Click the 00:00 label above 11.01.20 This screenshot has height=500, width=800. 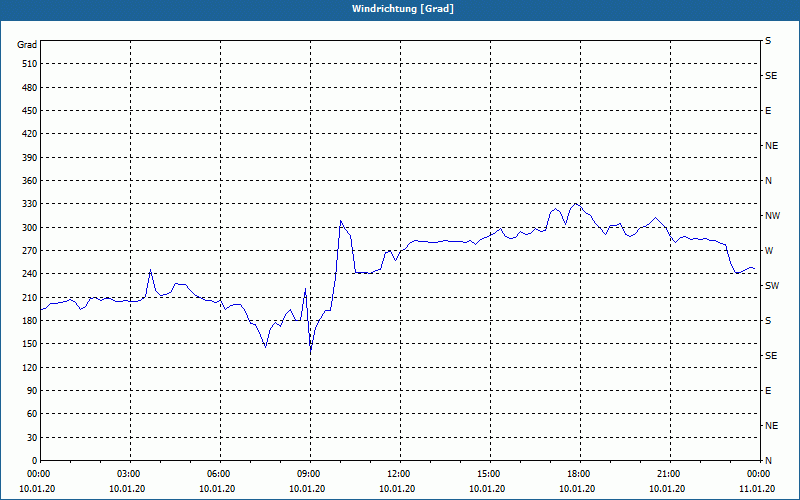(760, 474)
